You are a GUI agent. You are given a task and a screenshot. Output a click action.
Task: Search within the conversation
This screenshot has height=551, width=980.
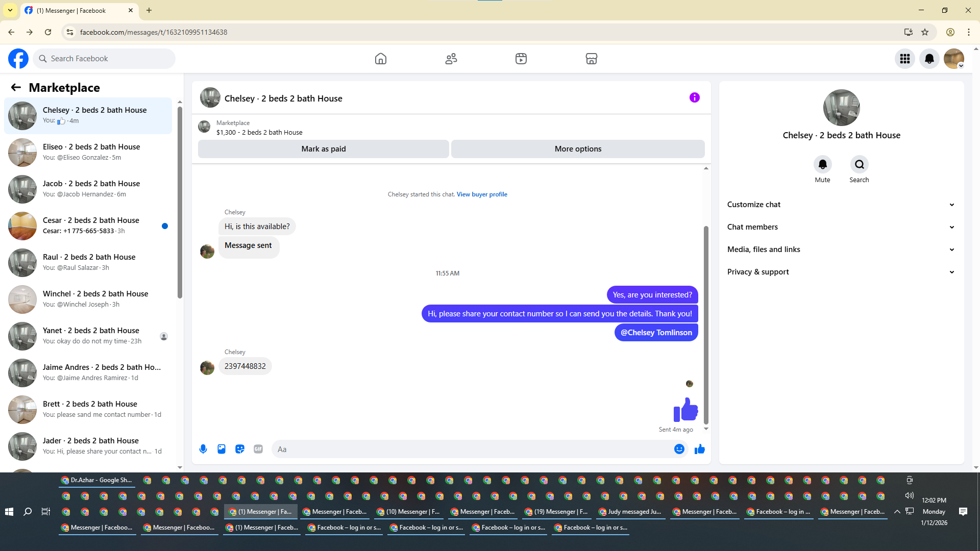click(859, 164)
